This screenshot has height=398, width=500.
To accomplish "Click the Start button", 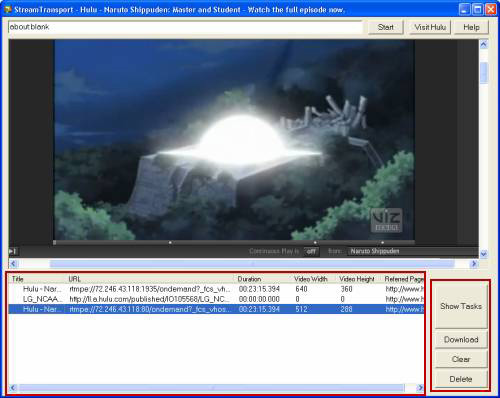I will point(386,27).
